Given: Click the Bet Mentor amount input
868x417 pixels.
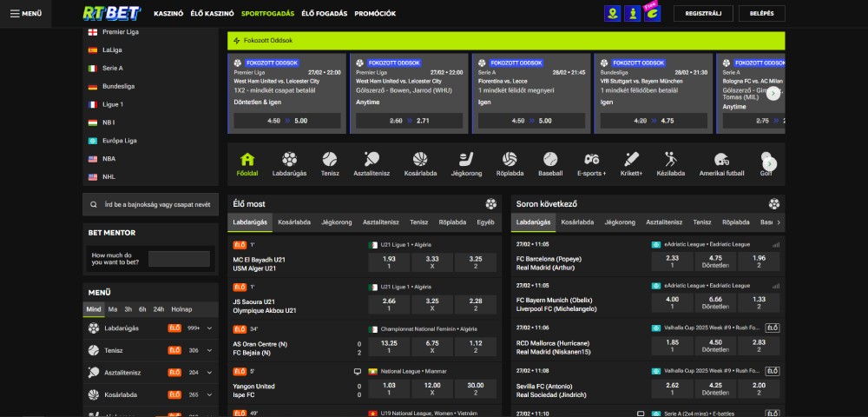Looking at the screenshot, I should point(179,259).
